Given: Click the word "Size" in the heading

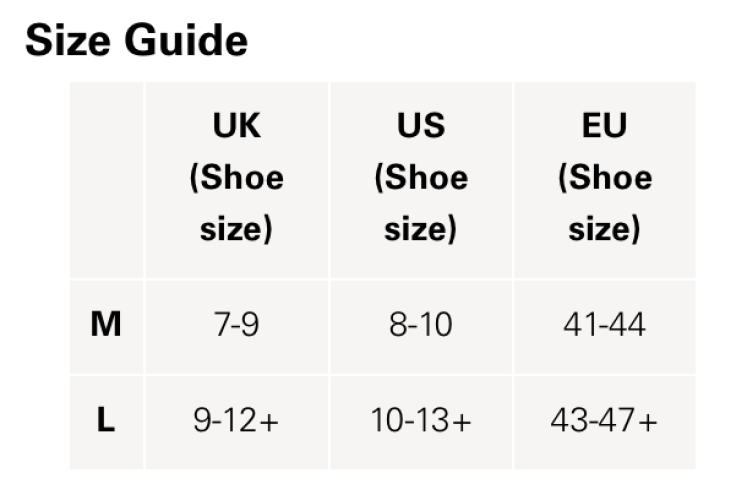Looking at the screenshot, I should [x=67, y=41].
